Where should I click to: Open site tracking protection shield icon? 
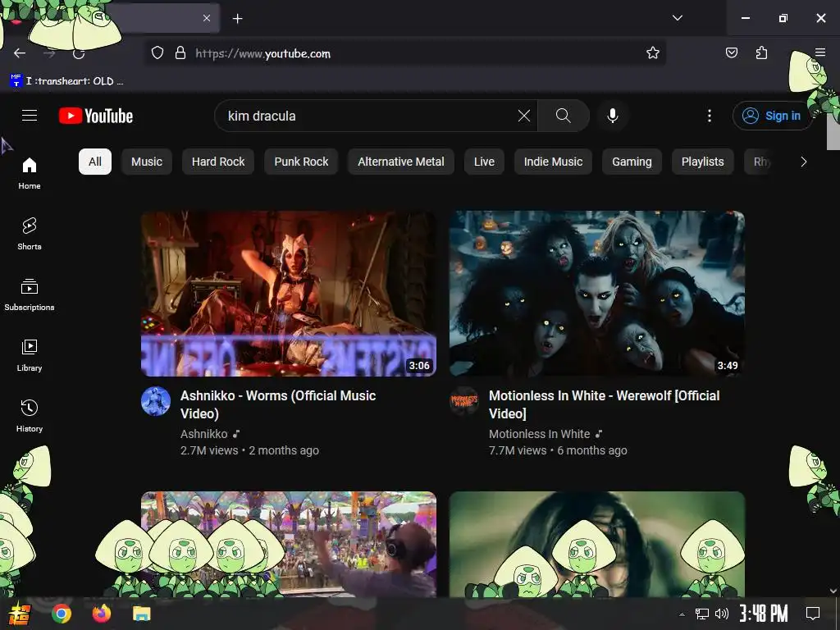157,53
